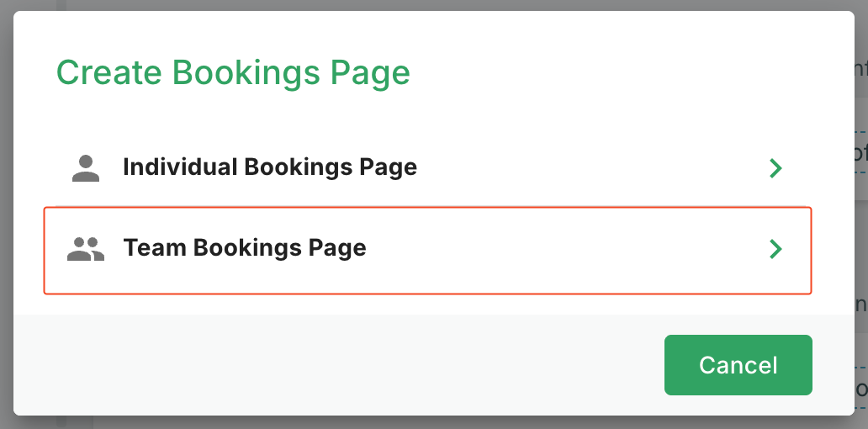Click empty space in the Individual Bookings row
This screenshot has height=429, width=868.
589,168
